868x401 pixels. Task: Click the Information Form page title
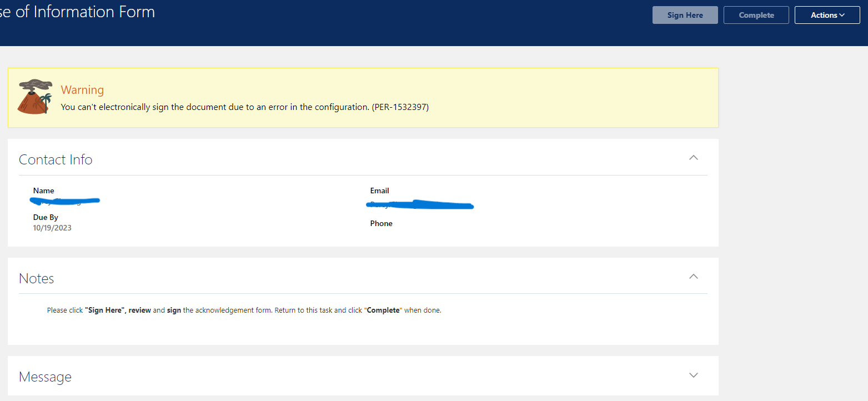tap(78, 12)
